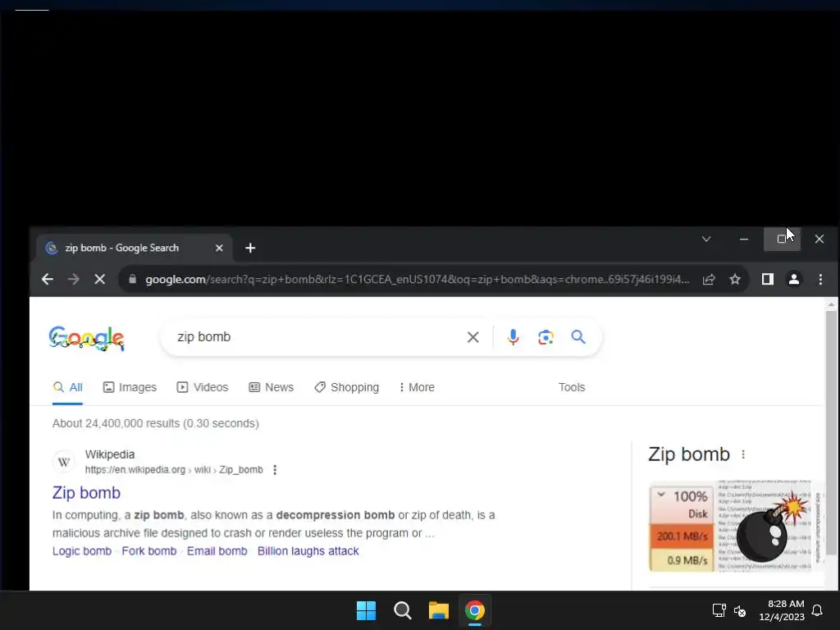
Task: Open the Email bomb link
Action: point(217,550)
